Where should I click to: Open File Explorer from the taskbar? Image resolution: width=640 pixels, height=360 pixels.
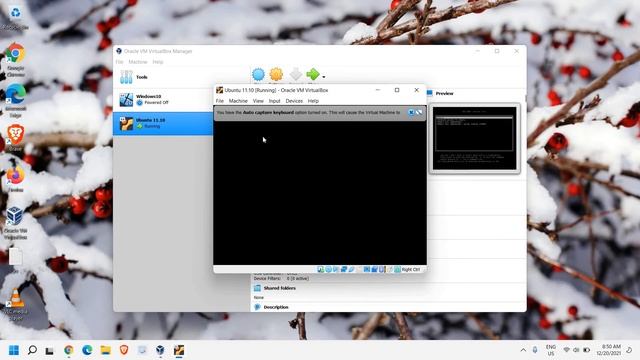105,350
